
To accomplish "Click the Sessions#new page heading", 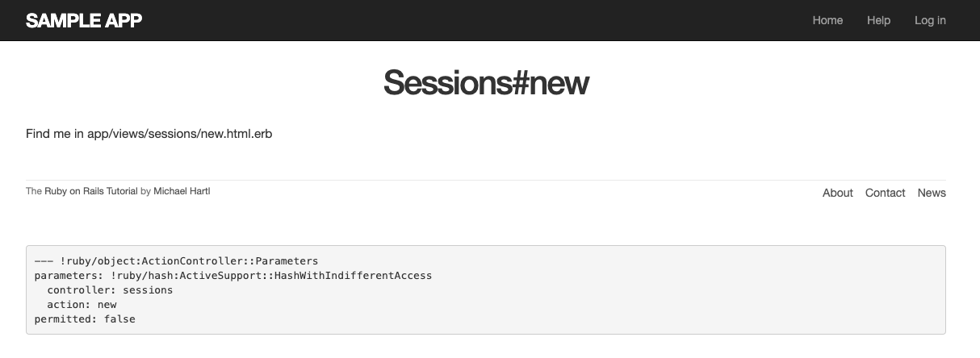I will 486,83.
